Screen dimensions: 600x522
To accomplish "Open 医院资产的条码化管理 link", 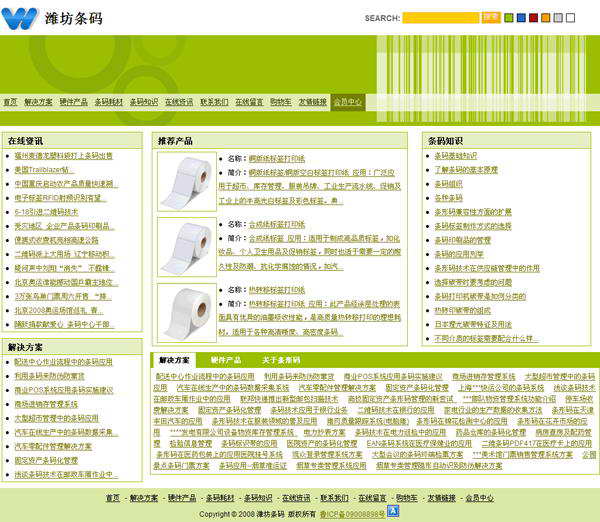I will click(x=322, y=444).
